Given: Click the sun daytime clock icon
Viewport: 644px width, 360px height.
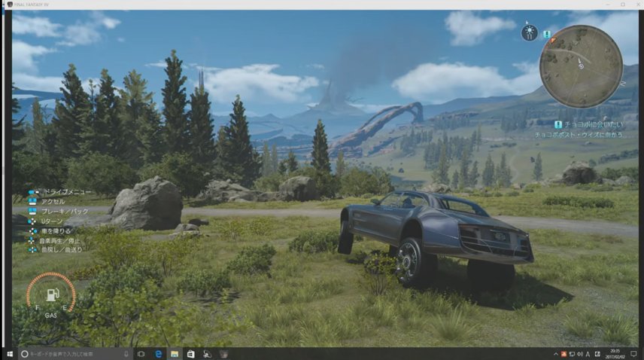Looking at the screenshot, I should (x=530, y=32).
